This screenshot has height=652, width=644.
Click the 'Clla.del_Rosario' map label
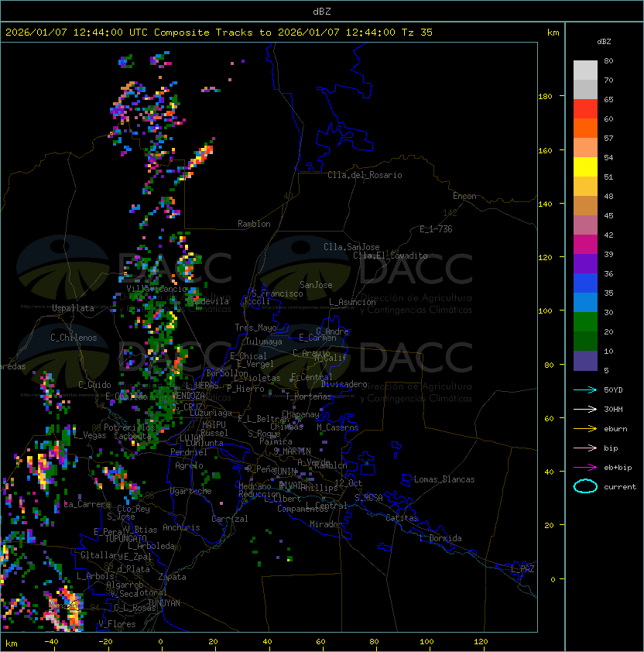(365, 175)
